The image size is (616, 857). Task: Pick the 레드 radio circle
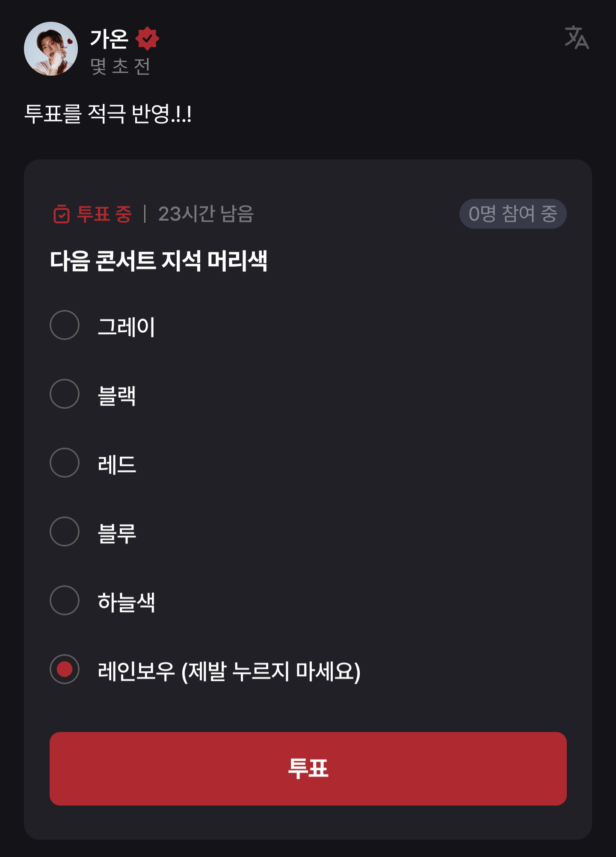tap(65, 463)
